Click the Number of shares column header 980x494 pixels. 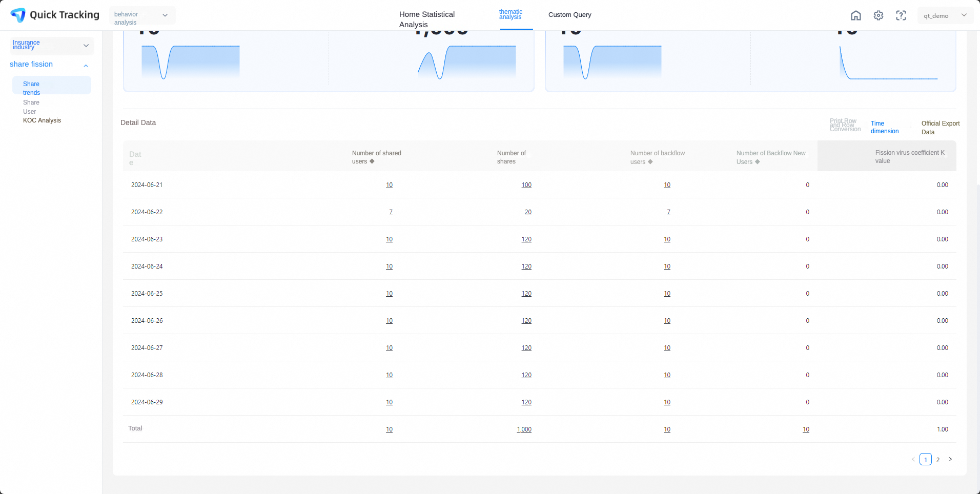point(512,157)
